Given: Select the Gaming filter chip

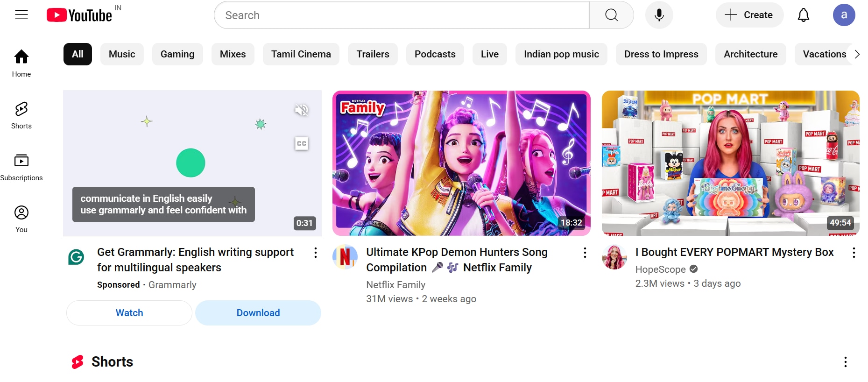Looking at the screenshot, I should pos(177,54).
